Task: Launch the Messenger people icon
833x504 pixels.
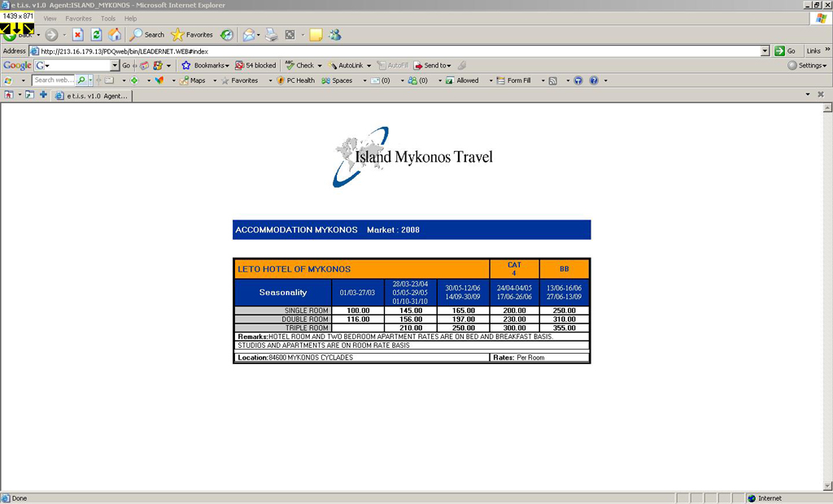Action: pyautogui.click(x=334, y=35)
